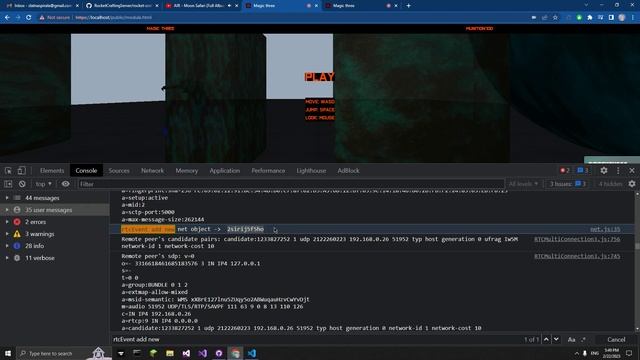Screen dimensions: 640x360
Task: Bookmark the page with the star icon
Action: tap(555, 18)
